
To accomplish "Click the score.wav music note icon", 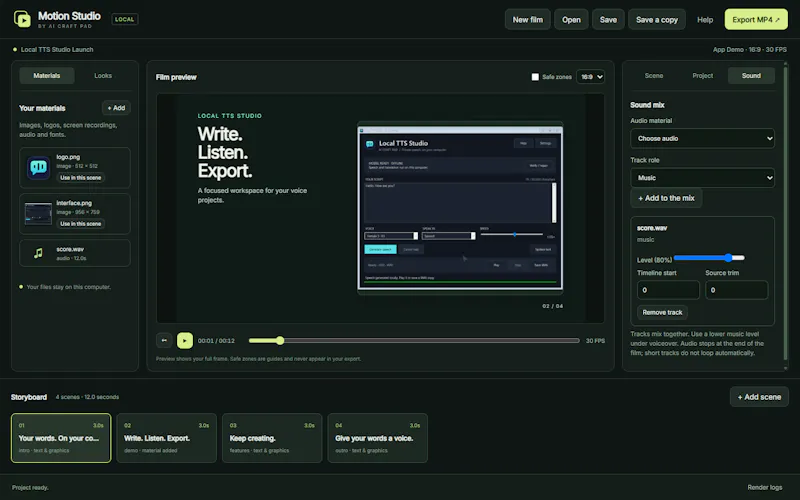I will click(38, 253).
